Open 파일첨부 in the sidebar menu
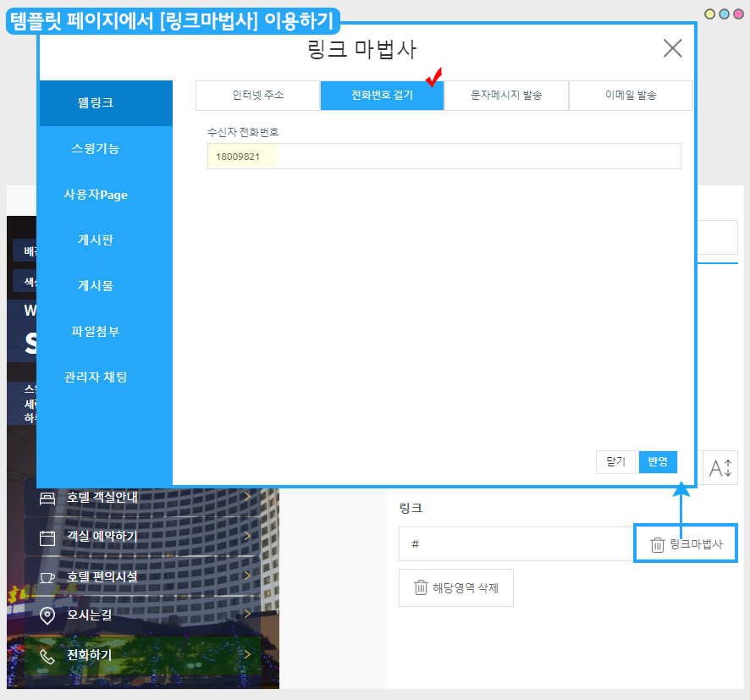This screenshot has width=750, height=700. (x=96, y=331)
